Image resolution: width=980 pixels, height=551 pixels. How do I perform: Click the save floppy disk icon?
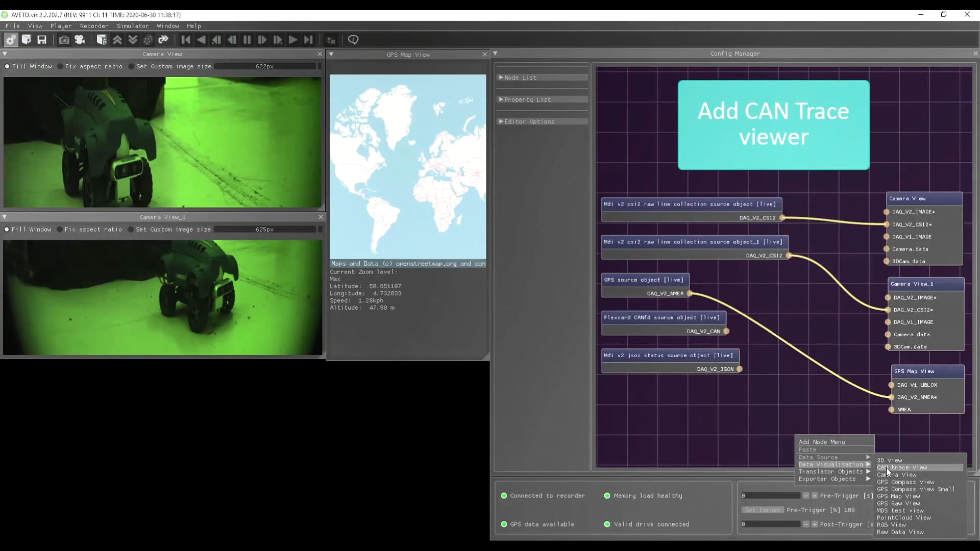[x=42, y=40]
